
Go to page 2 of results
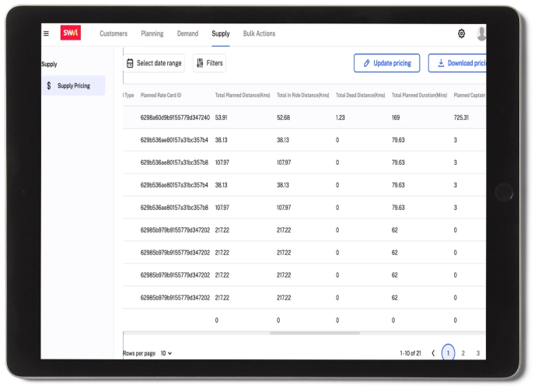coord(463,353)
